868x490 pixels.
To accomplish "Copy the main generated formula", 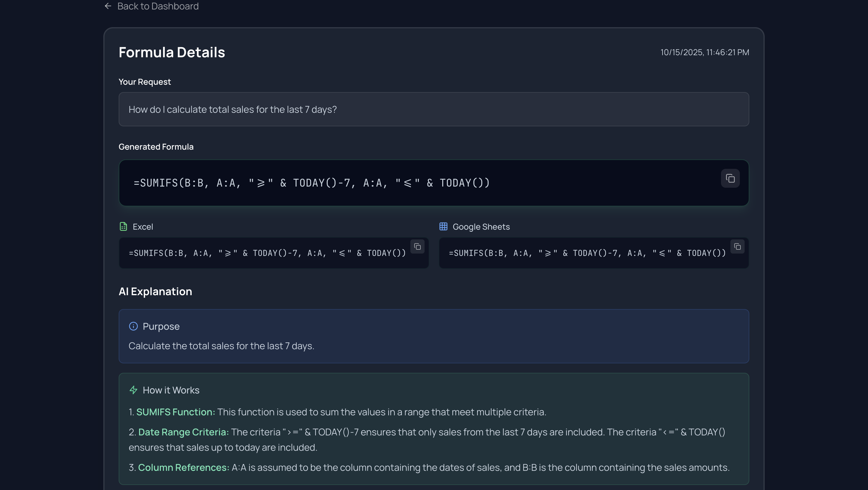I will click(730, 178).
